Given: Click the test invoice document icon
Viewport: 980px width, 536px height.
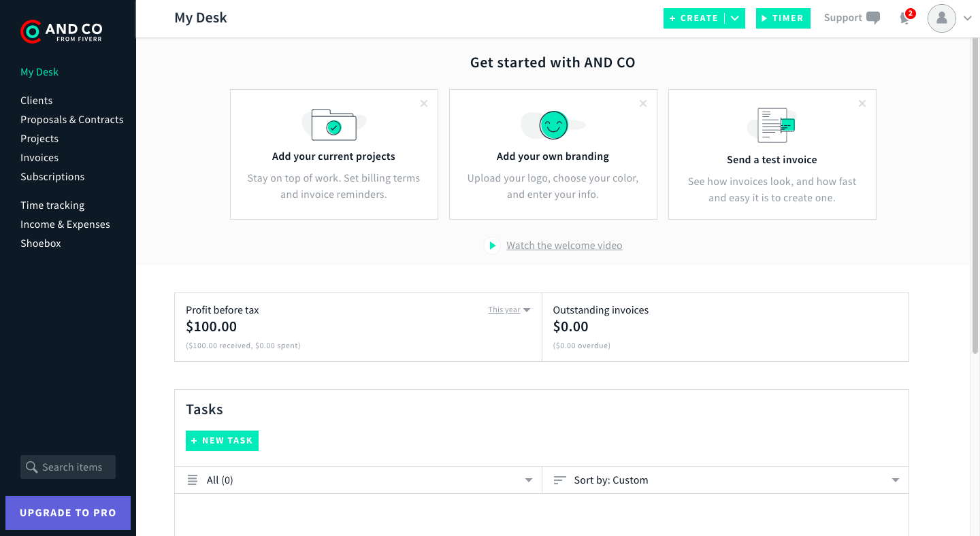Looking at the screenshot, I should pos(773,125).
